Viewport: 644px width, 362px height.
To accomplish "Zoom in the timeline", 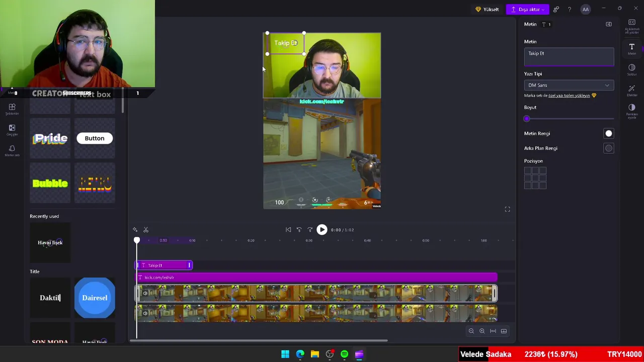I will [482, 331].
